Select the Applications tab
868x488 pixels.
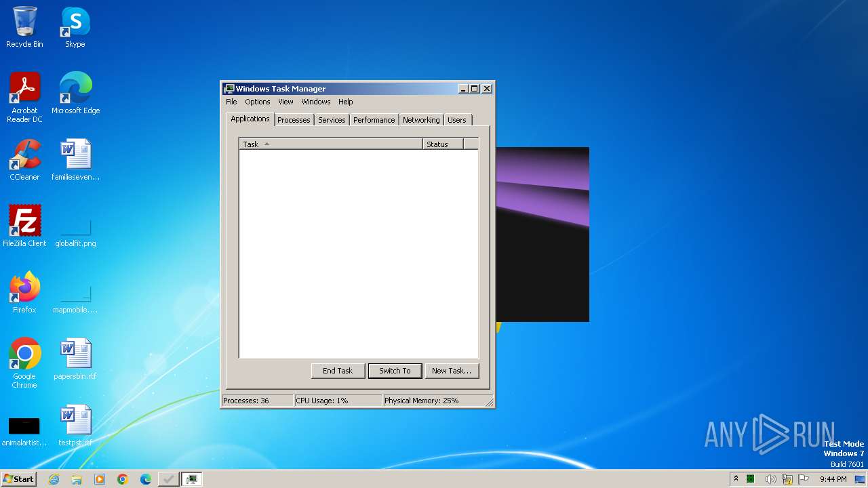point(250,119)
